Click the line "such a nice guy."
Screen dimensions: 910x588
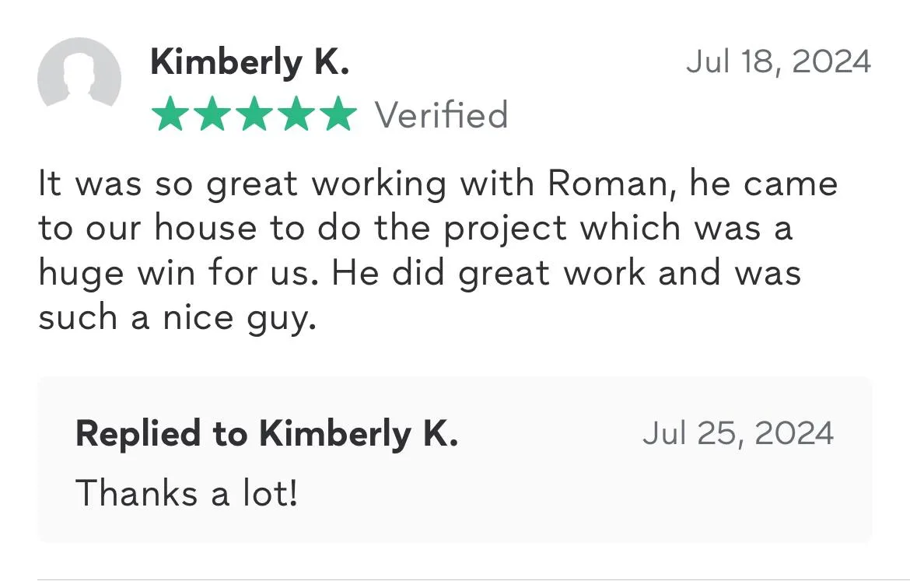[178, 318]
